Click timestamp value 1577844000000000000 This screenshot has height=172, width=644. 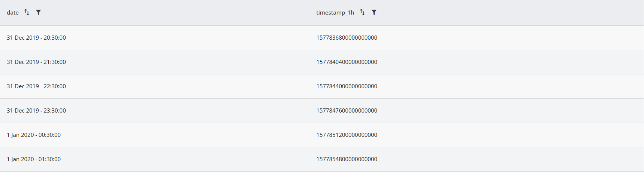click(x=347, y=86)
